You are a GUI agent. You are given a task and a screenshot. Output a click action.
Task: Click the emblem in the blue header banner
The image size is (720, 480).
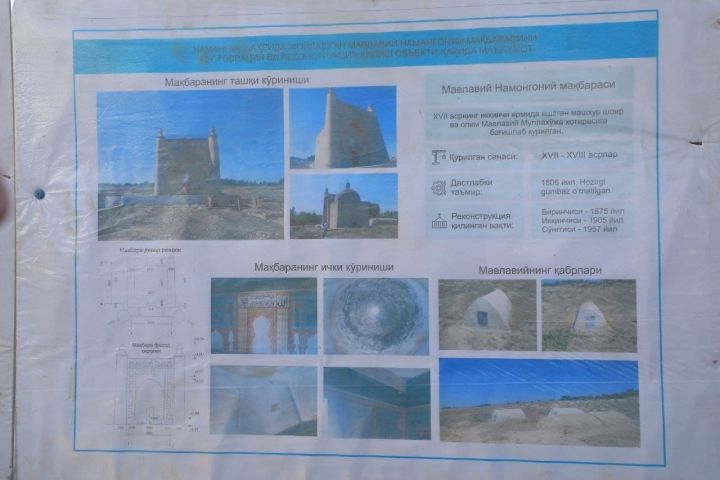(x=179, y=51)
